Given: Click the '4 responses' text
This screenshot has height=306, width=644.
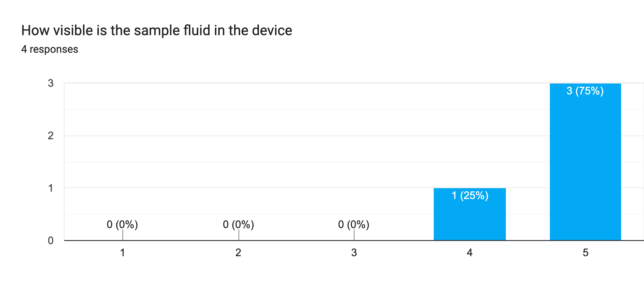Looking at the screenshot, I should (x=50, y=49).
